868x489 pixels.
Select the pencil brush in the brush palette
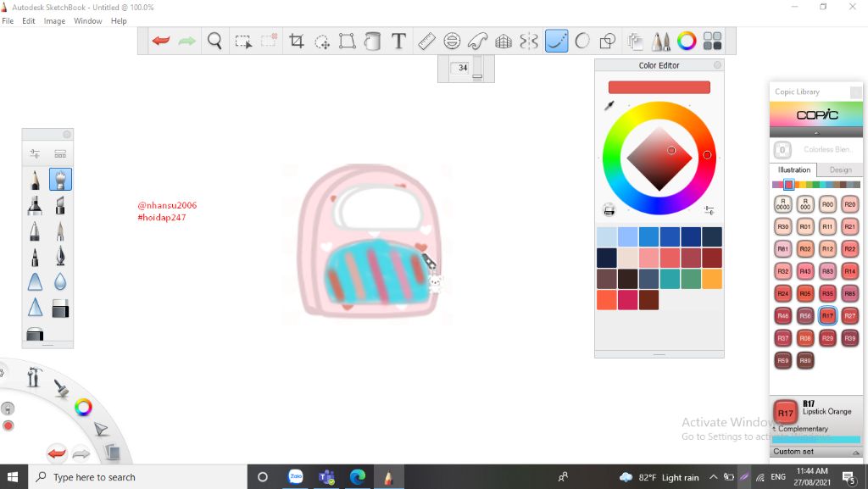click(35, 180)
